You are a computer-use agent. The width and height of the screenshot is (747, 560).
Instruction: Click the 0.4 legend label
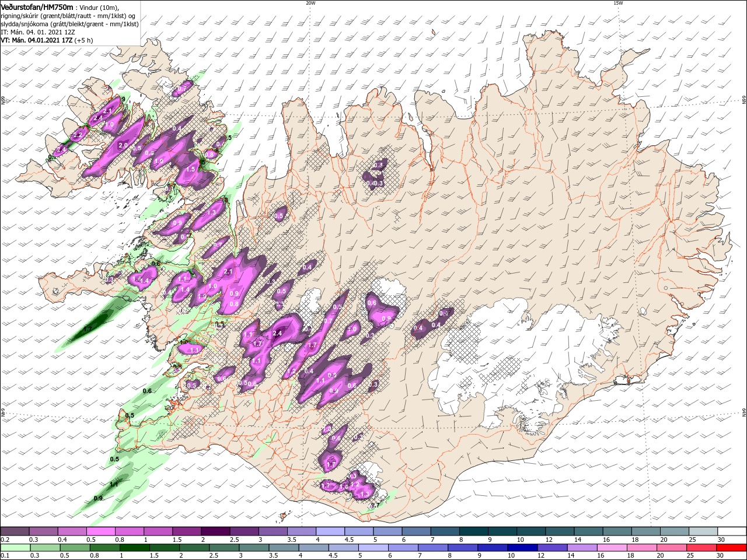tap(62, 540)
